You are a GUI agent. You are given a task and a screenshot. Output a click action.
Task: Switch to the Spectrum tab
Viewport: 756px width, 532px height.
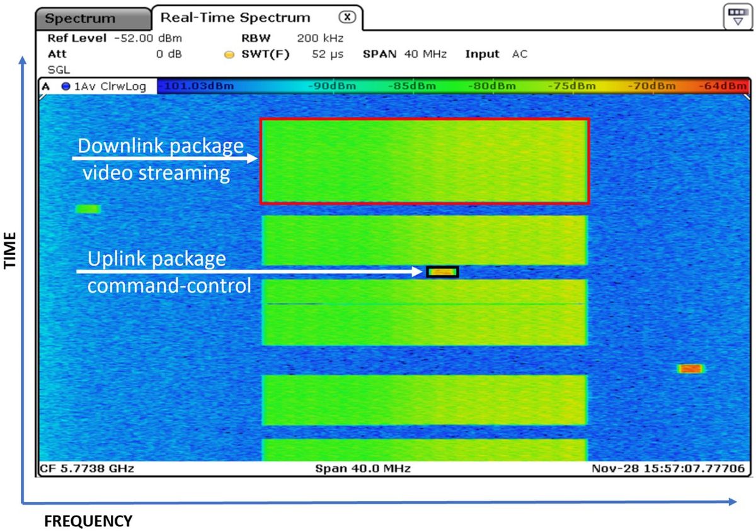tap(79, 19)
